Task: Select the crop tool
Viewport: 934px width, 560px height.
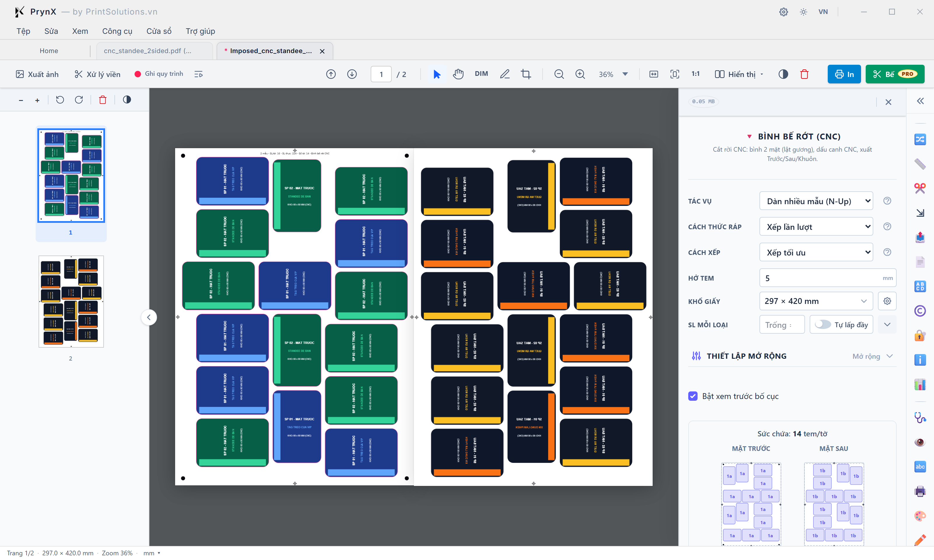Action: [526, 74]
